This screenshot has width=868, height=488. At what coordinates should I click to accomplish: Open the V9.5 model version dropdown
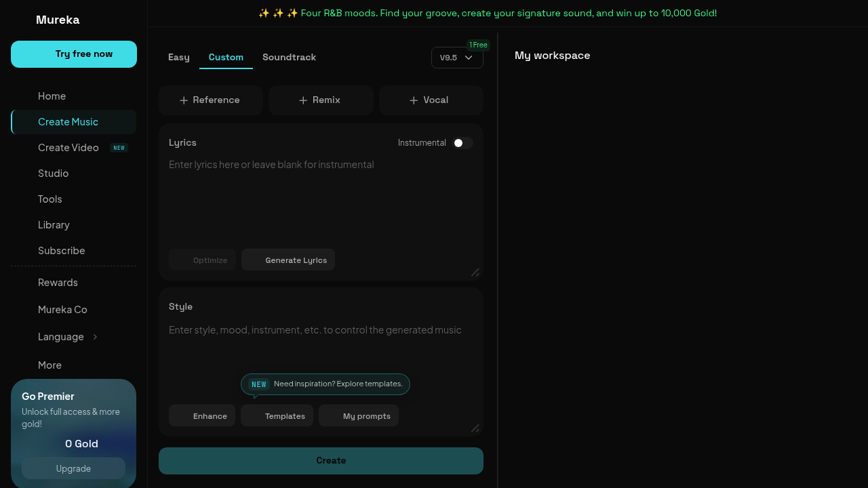tap(457, 58)
